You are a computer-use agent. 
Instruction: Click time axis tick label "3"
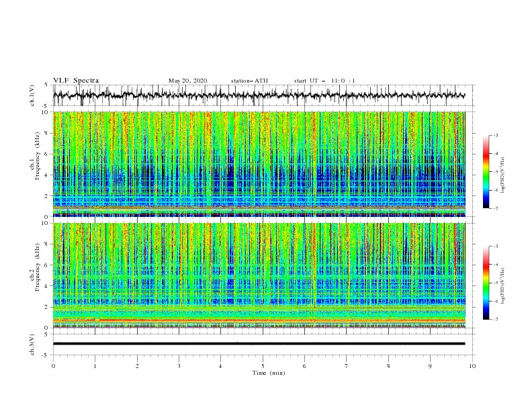tap(179, 366)
